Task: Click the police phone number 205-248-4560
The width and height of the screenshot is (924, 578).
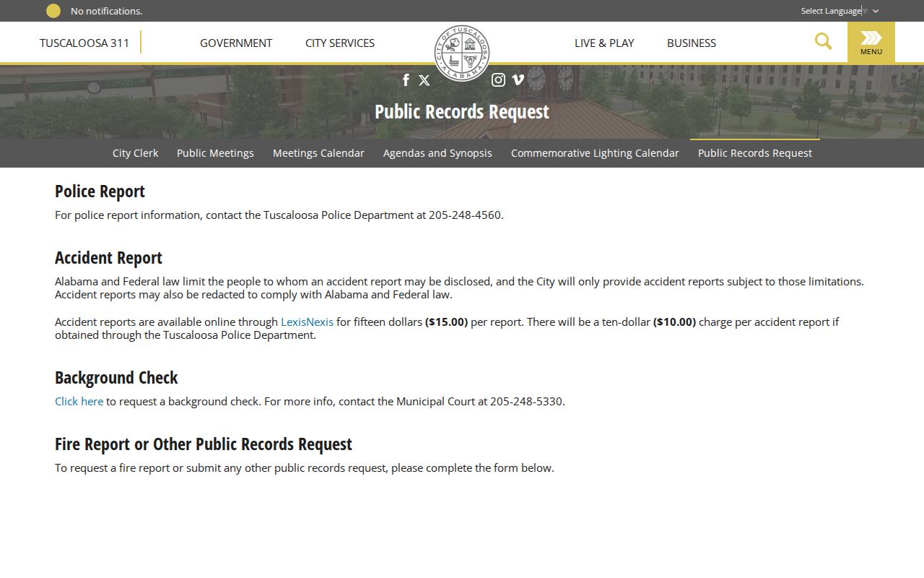Action: [x=464, y=215]
